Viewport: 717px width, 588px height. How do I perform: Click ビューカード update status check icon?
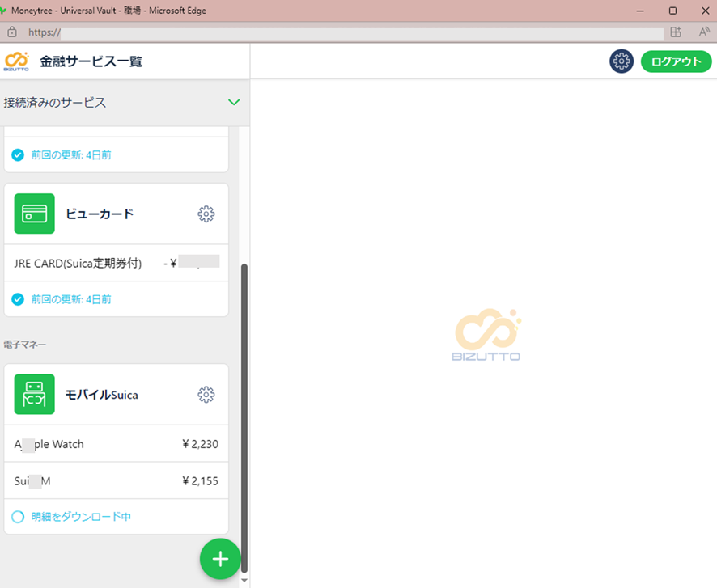point(18,299)
